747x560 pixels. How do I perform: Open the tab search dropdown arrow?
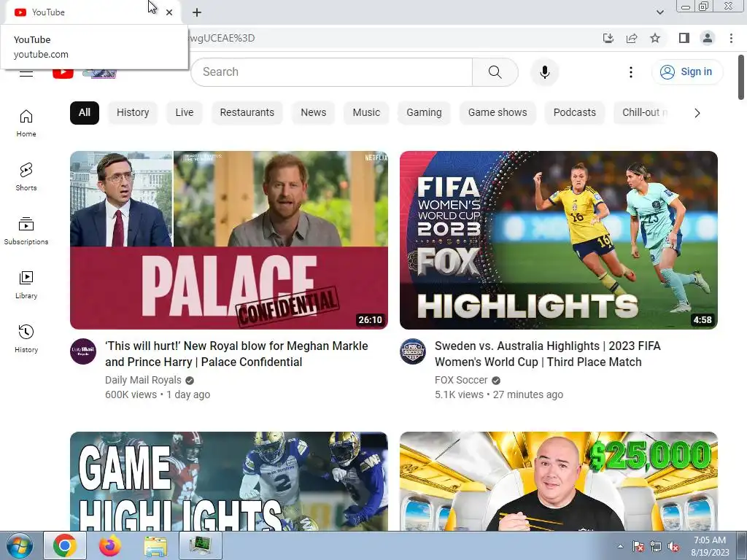659,12
